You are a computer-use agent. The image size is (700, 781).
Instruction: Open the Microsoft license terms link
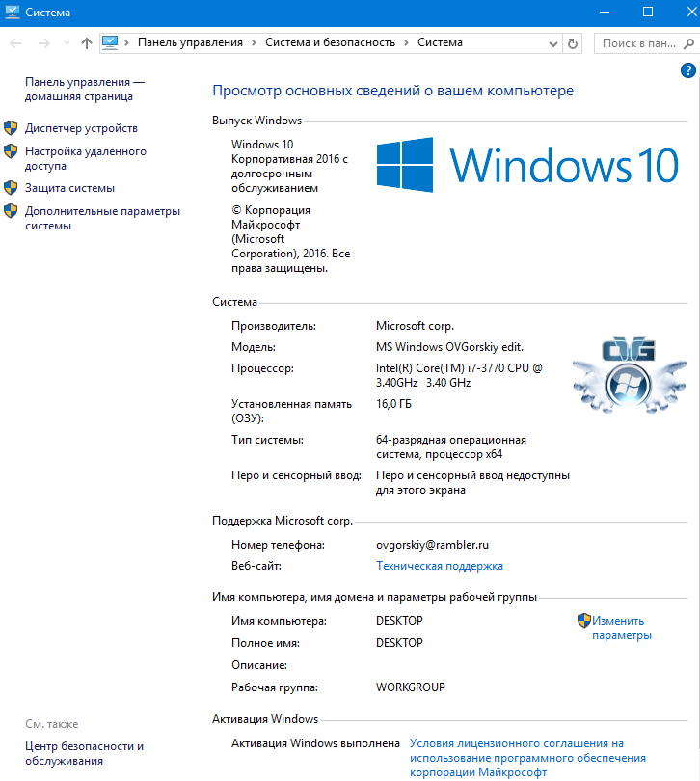527,758
